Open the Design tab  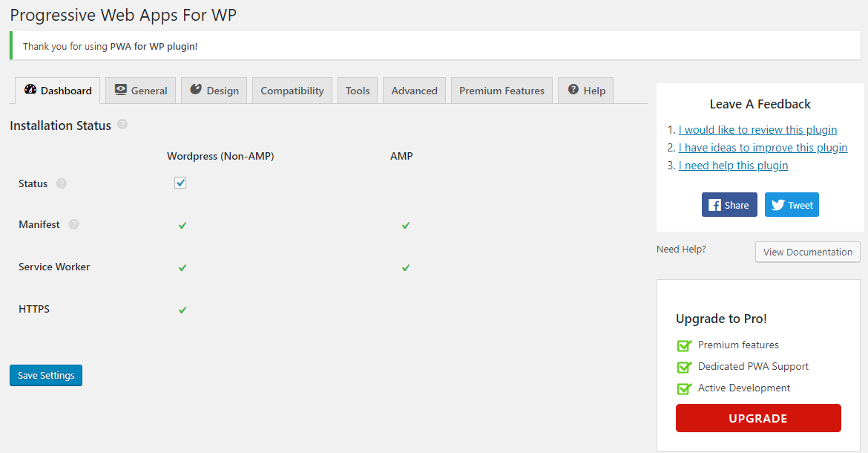click(x=214, y=91)
